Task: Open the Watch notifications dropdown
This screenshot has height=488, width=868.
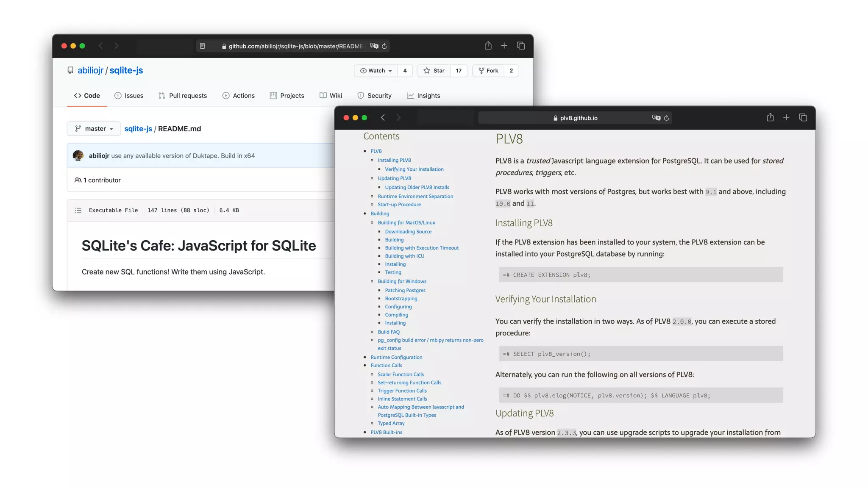Action: (376, 71)
